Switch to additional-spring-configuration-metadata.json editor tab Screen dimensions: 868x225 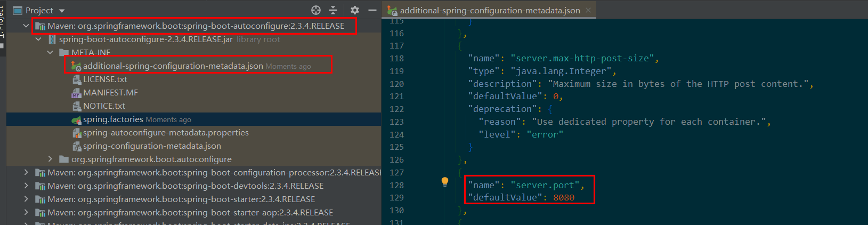[490, 10]
